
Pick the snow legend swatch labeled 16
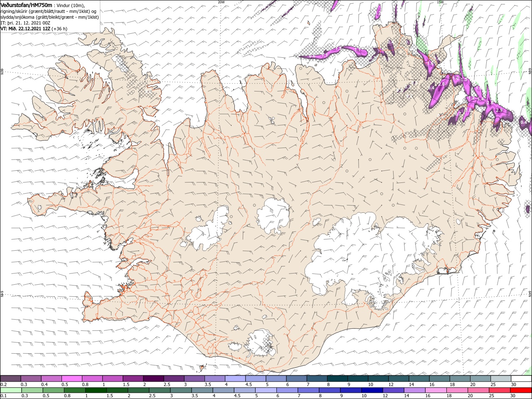click(x=439, y=379)
